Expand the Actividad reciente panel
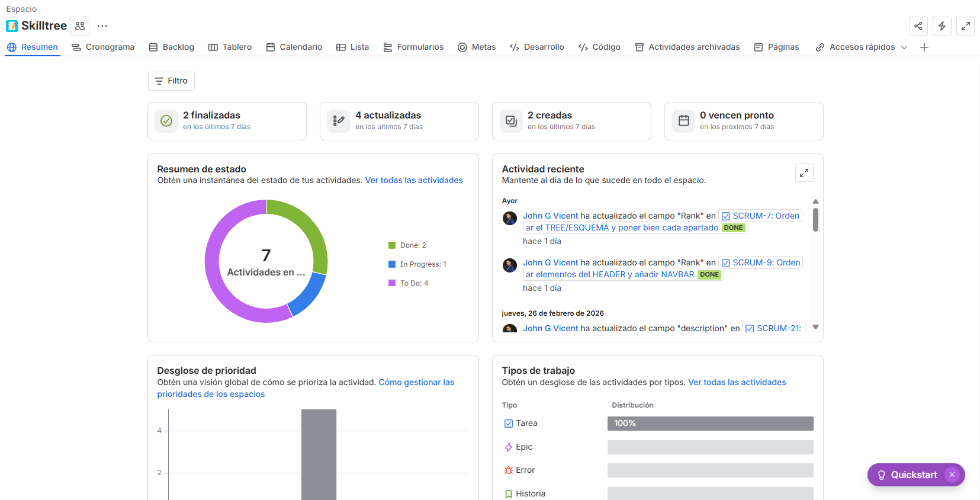 click(x=804, y=173)
